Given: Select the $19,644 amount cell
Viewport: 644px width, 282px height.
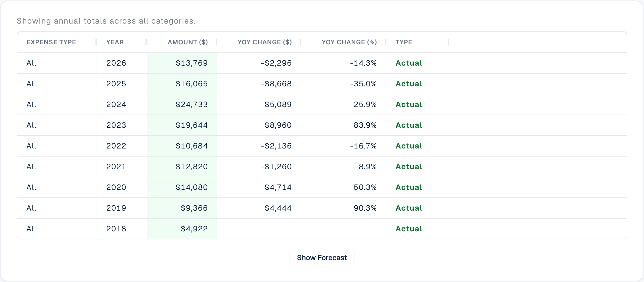Looking at the screenshot, I should point(182,125).
